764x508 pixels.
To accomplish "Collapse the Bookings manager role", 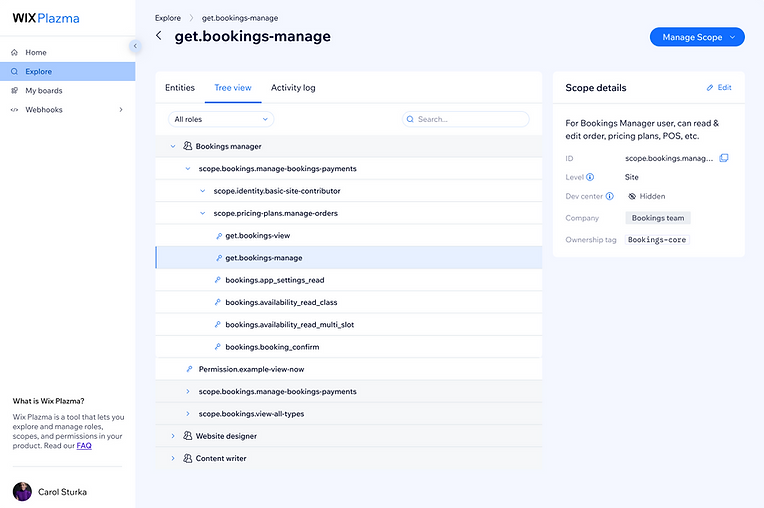I will click(173, 146).
